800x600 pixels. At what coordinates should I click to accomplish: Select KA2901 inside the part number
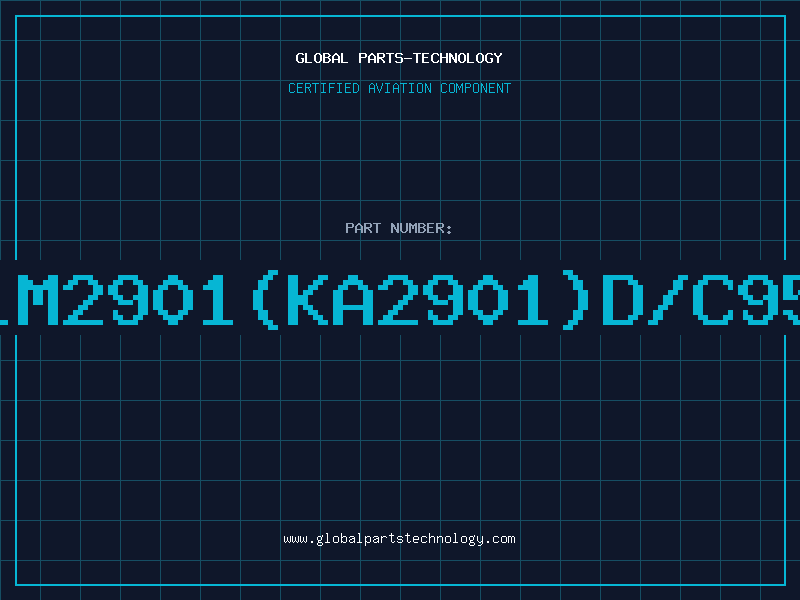coord(398,299)
